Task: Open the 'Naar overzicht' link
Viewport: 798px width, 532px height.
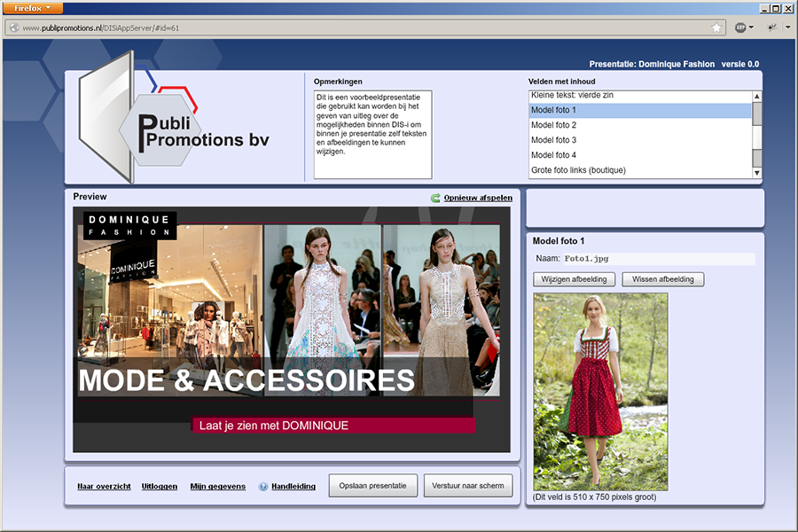Action: [x=104, y=487]
